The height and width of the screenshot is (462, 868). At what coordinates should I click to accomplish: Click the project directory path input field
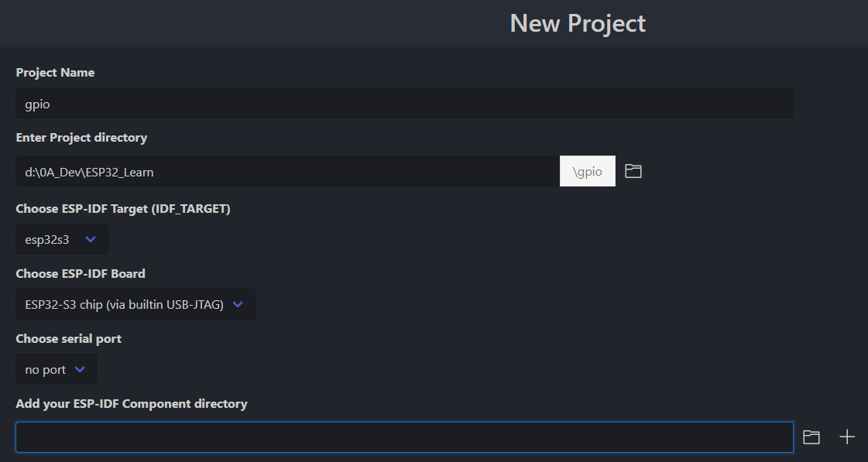click(287, 172)
